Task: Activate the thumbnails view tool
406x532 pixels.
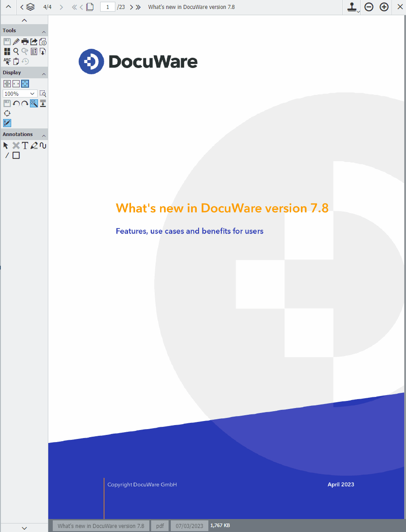Action: (x=7, y=51)
